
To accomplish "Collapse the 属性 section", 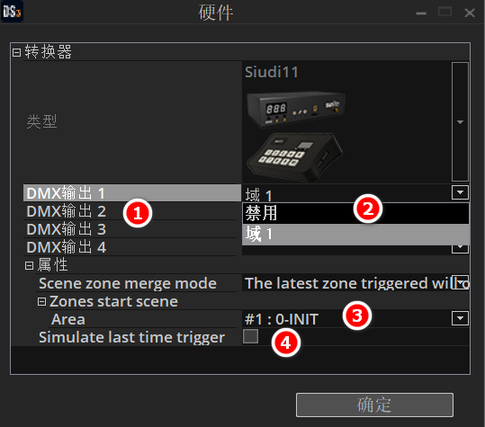I will coord(29,266).
